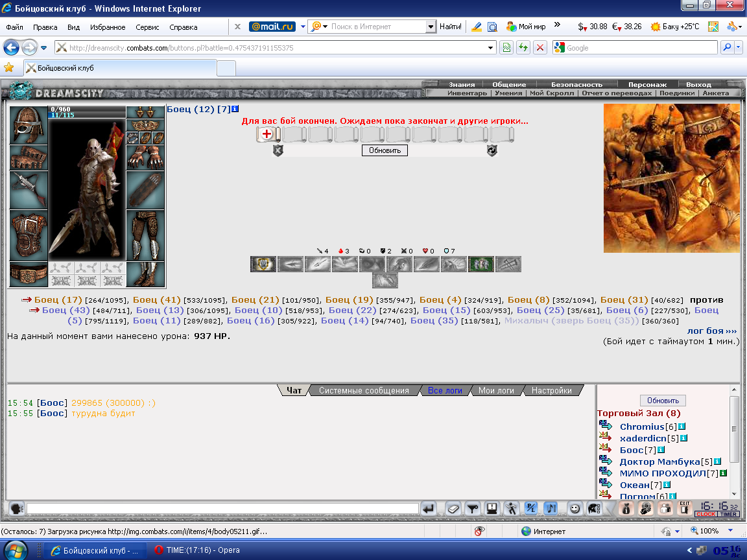Click the earrings equipment slot
The width and height of the screenshot is (747, 560).
[145, 112]
